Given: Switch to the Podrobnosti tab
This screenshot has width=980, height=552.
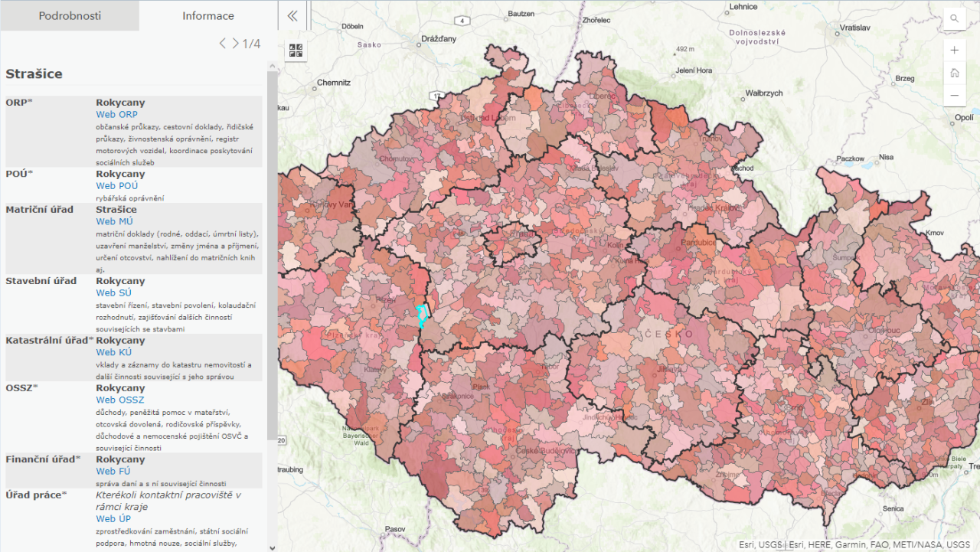Looking at the screenshot, I should [x=70, y=15].
